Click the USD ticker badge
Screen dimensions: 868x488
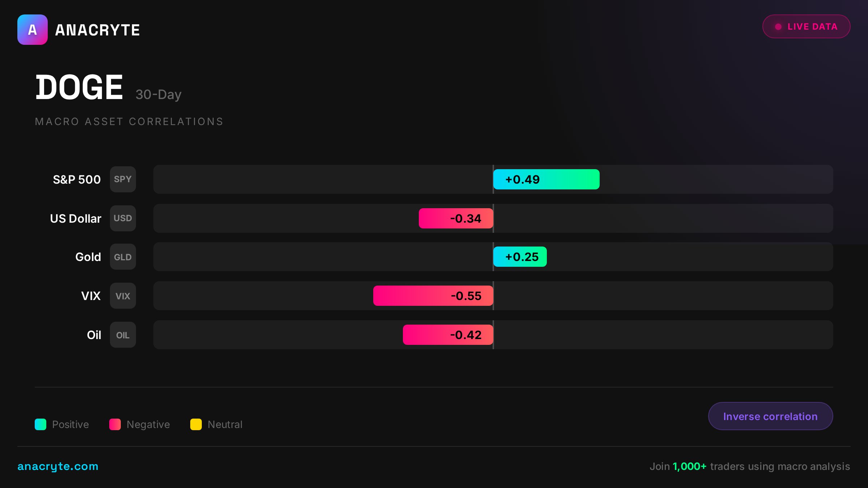click(x=123, y=218)
